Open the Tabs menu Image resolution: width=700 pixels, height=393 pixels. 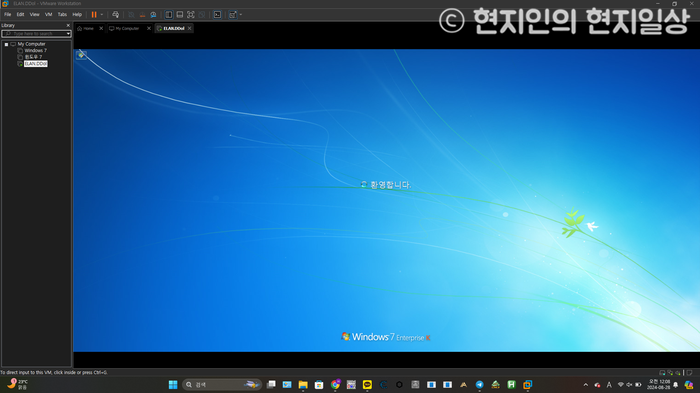click(62, 15)
